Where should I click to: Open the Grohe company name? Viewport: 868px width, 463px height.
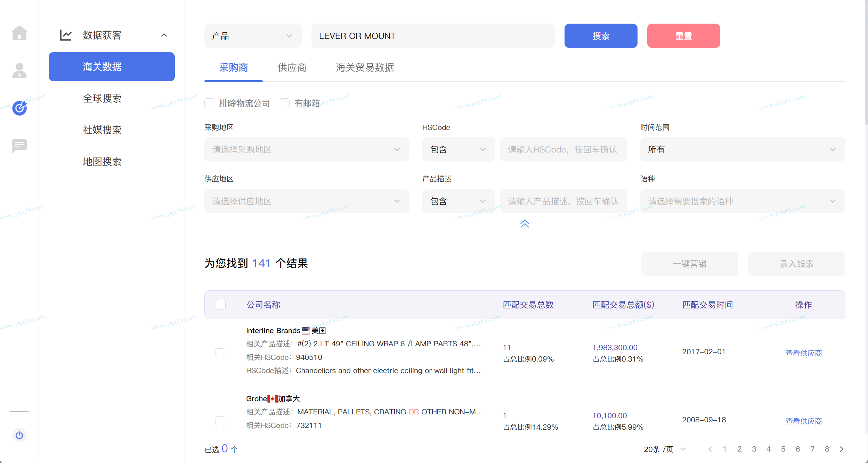tap(257, 399)
